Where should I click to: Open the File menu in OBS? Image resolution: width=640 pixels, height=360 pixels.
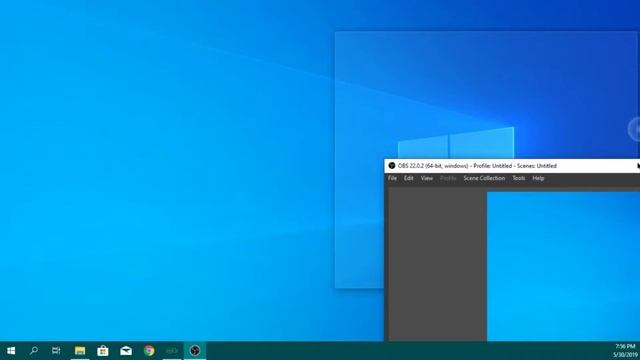[392, 178]
